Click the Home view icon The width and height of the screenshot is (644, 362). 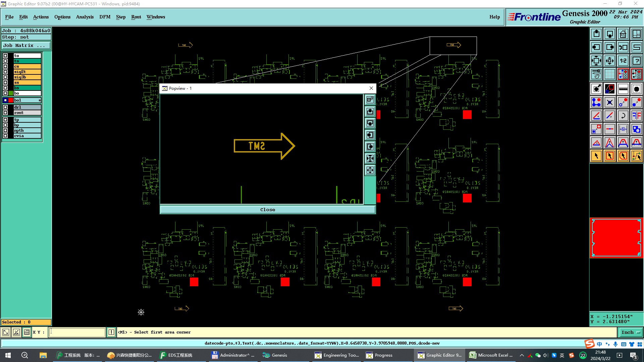623,34
